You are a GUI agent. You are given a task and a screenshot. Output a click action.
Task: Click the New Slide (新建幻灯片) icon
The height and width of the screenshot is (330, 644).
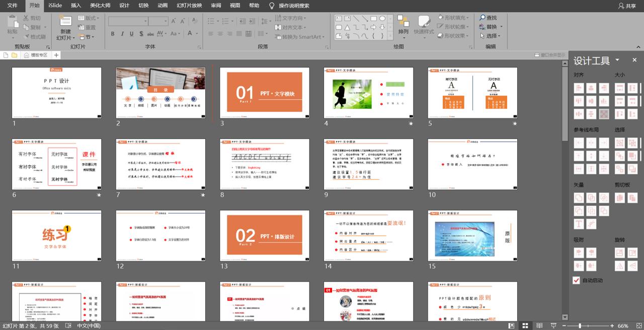[x=65, y=21]
